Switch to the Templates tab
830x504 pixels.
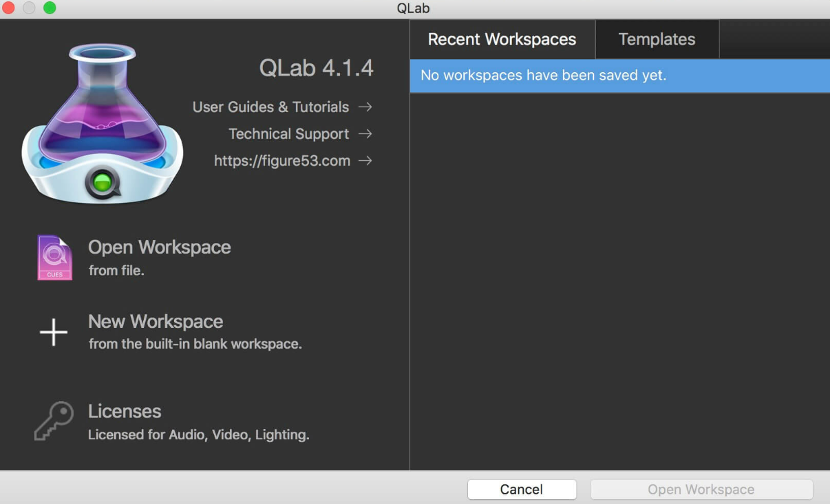coord(657,39)
